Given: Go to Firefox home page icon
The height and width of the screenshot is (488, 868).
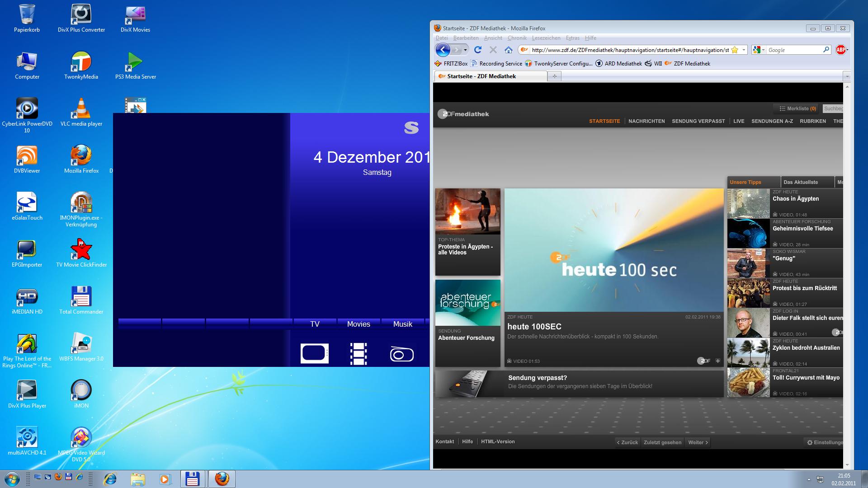Looking at the screenshot, I should [509, 50].
